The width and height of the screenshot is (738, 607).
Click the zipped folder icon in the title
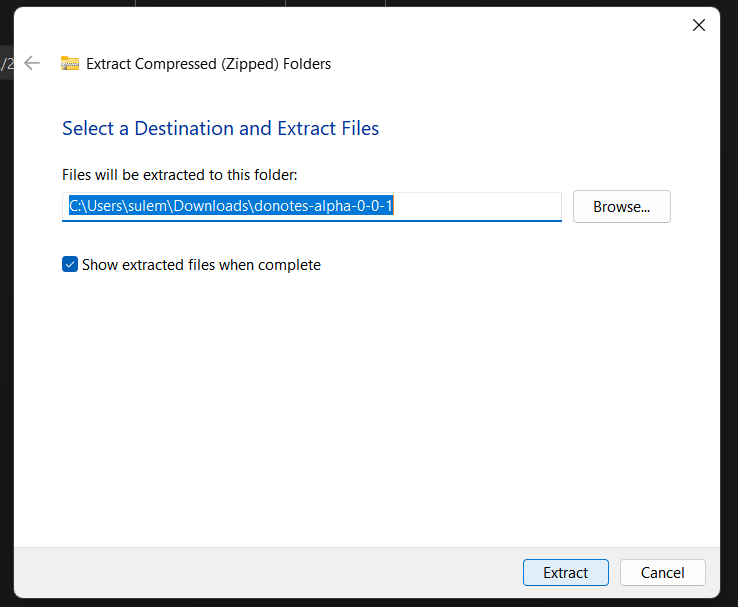[70, 63]
